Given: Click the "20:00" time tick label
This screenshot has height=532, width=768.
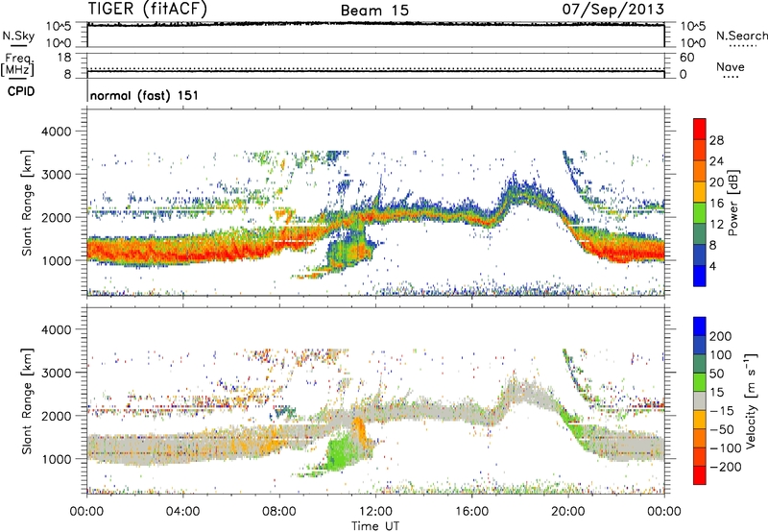Looking at the screenshot, I should (x=567, y=512).
